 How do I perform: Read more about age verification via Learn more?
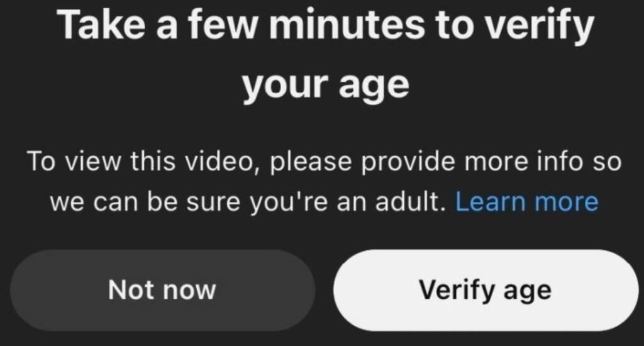(526, 202)
